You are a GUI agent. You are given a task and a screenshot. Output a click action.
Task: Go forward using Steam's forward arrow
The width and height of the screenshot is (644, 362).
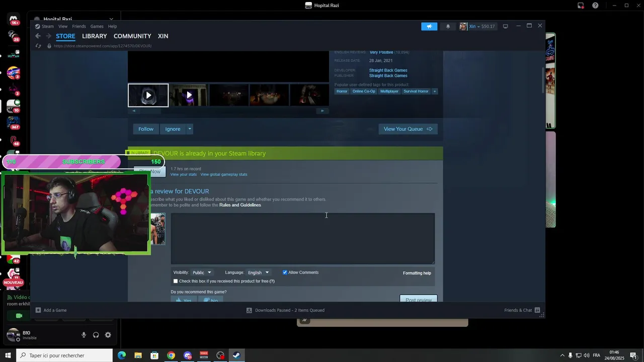(x=48, y=36)
